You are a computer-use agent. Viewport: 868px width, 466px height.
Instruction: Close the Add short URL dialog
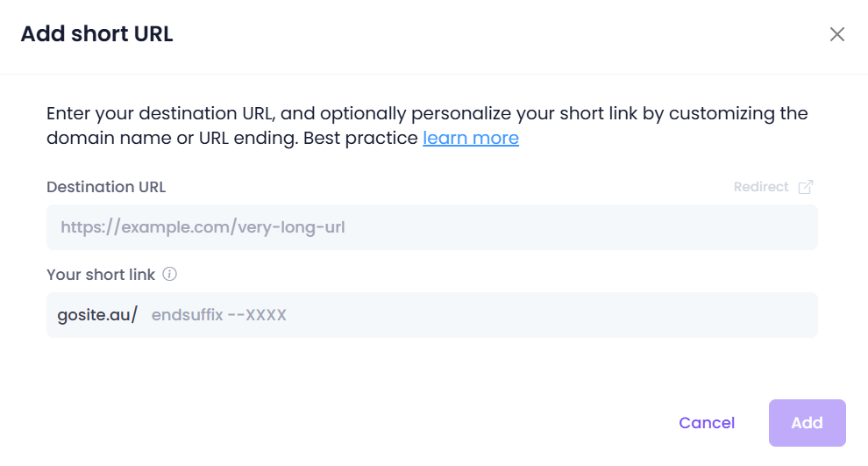[x=837, y=34]
